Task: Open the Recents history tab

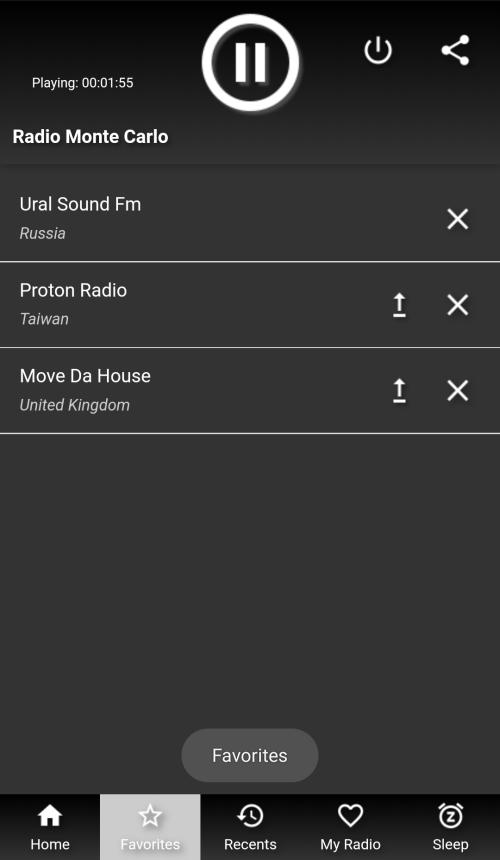Action: (250, 827)
